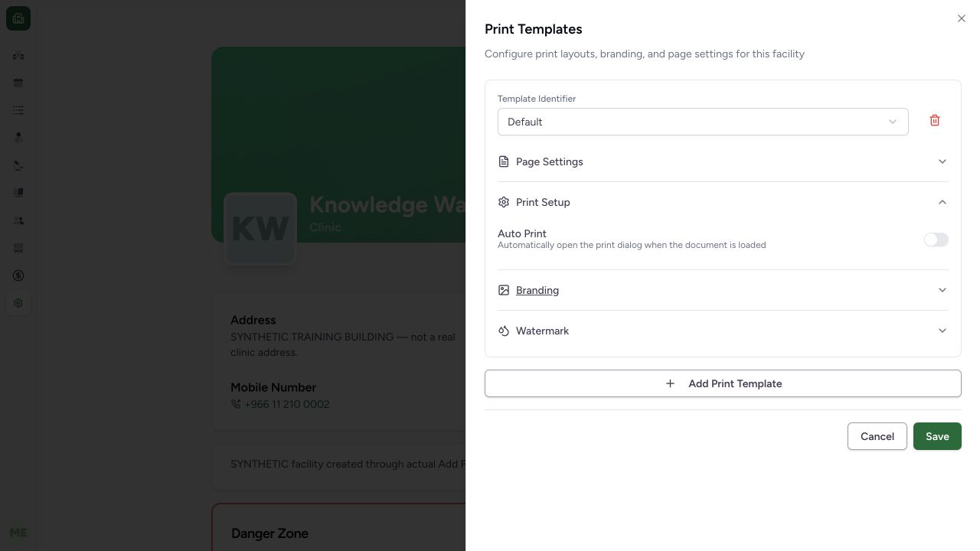Open the settings gear icon in the sidebar
980x551 pixels.
click(x=18, y=303)
